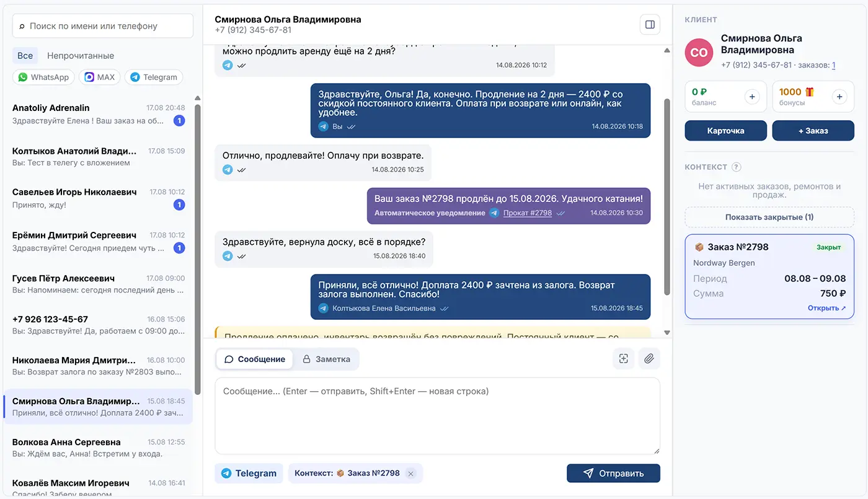Click the Telegram channel selector button
Image resolution: width=868 pixels, height=499 pixels.
(x=249, y=473)
